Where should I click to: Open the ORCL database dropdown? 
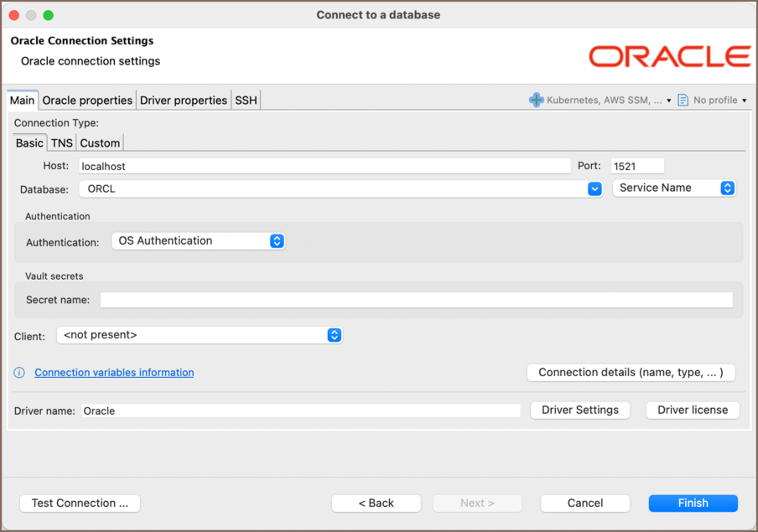[594, 189]
